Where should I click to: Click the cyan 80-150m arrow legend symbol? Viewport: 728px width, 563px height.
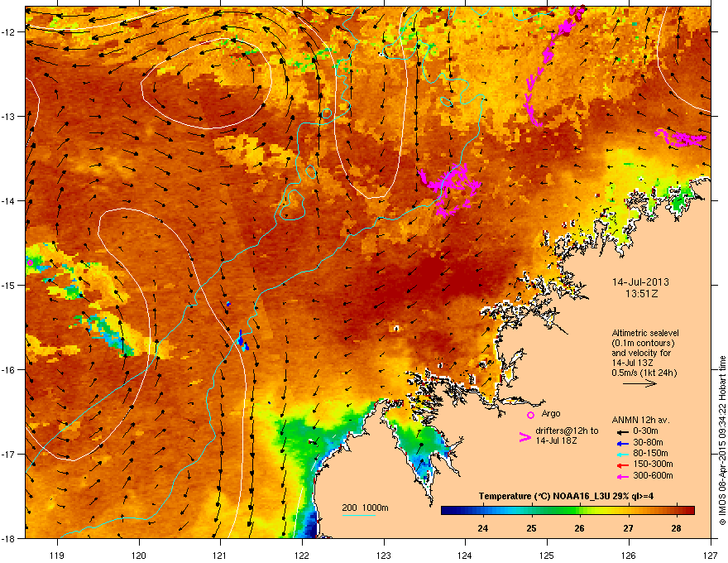[x=623, y=454]
